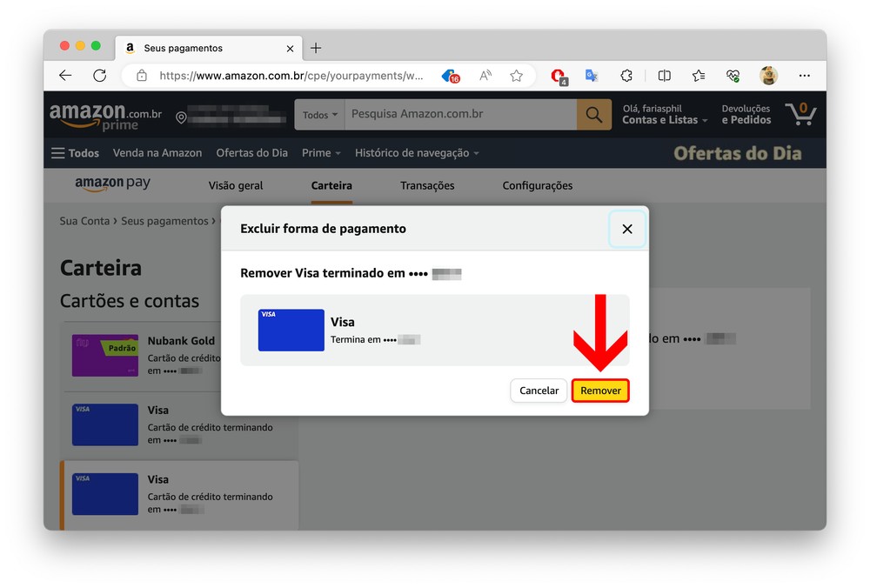Open a new browser tab

(316, 48)
